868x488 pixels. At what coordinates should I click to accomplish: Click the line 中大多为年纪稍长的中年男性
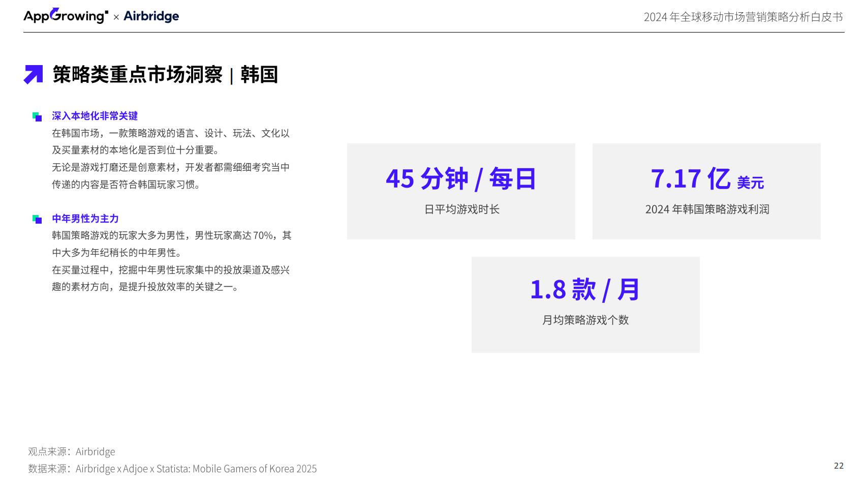[117, 253]
